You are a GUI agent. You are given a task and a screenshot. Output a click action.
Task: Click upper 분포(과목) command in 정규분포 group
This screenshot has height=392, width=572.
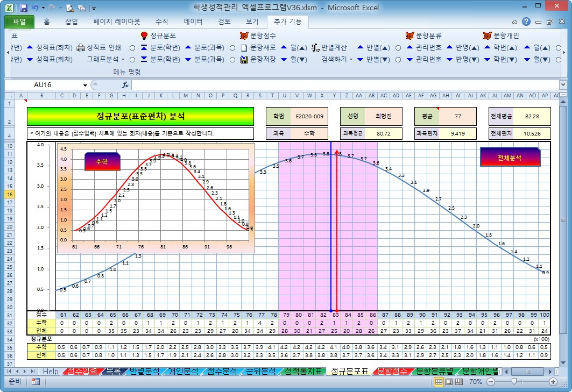[x=204, y=47]
